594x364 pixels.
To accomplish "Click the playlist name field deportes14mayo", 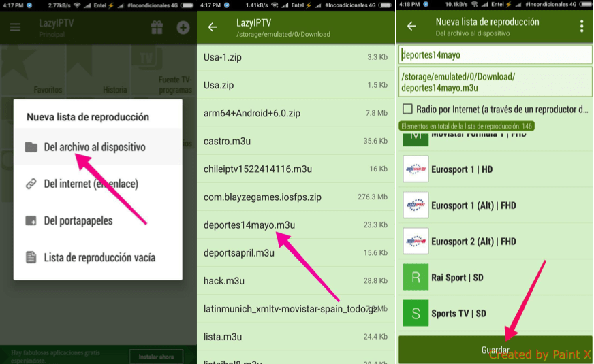I will (495, 55).
